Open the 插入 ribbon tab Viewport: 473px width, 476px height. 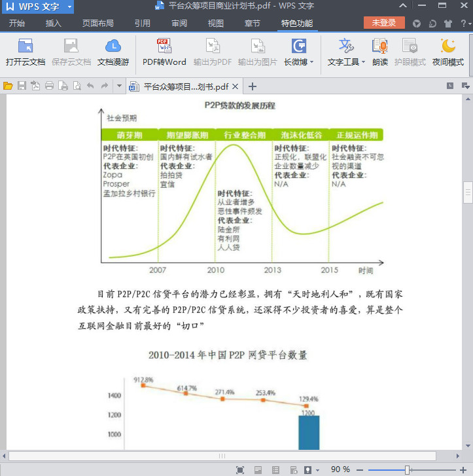coord(54,24)
